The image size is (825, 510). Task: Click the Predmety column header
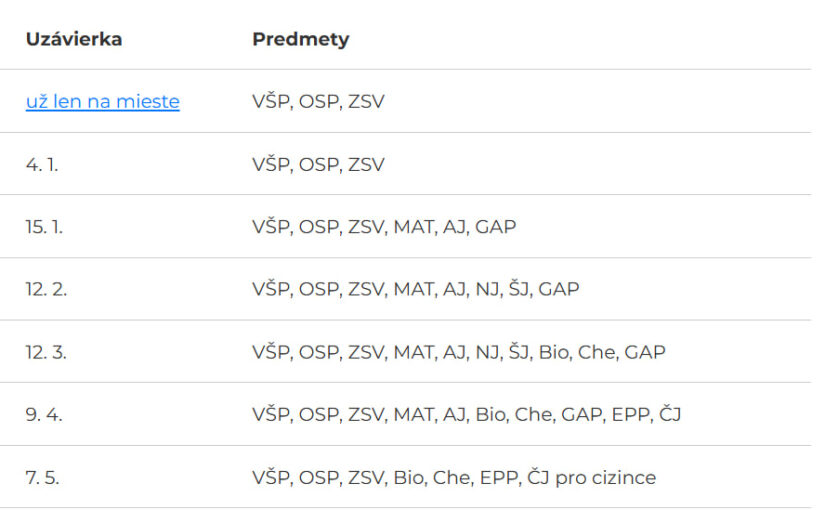tap(300, 40)
